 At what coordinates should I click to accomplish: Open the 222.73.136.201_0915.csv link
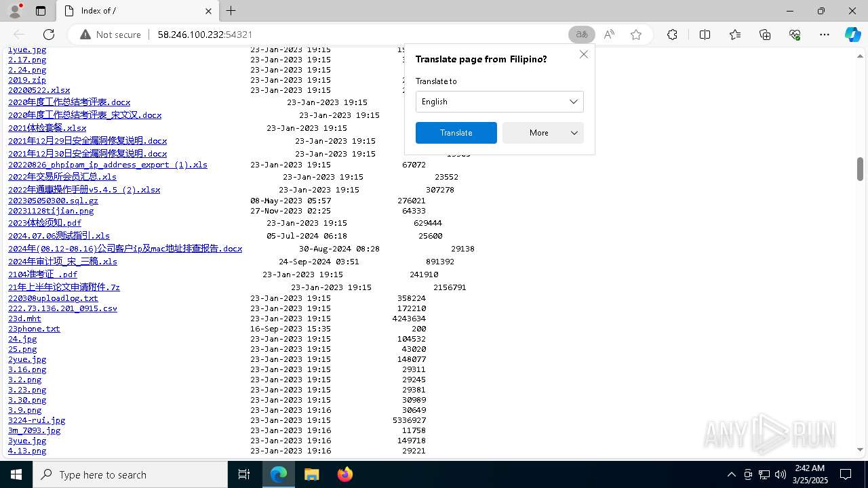click(x=62, y=308)
